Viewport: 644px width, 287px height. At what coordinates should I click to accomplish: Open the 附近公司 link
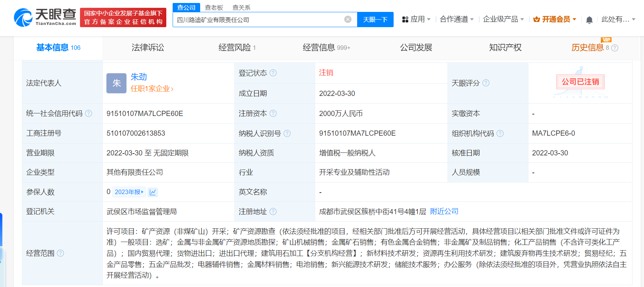click(x=444, y=211)
